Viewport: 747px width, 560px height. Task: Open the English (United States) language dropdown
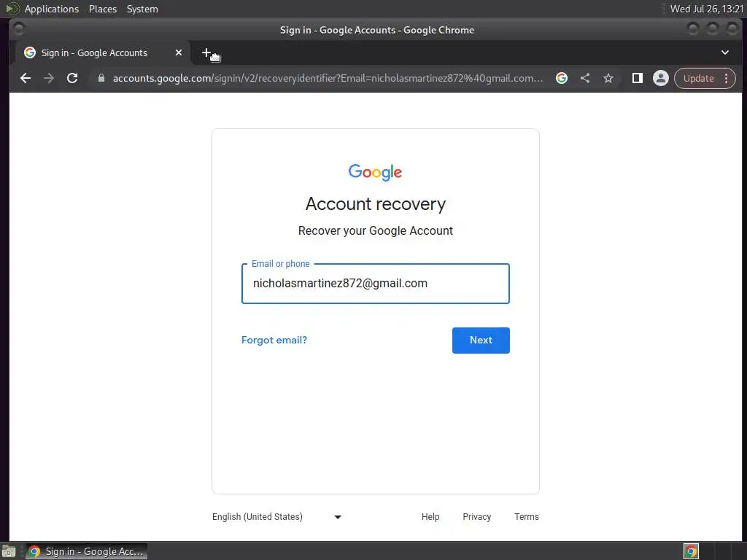point(276,517)
